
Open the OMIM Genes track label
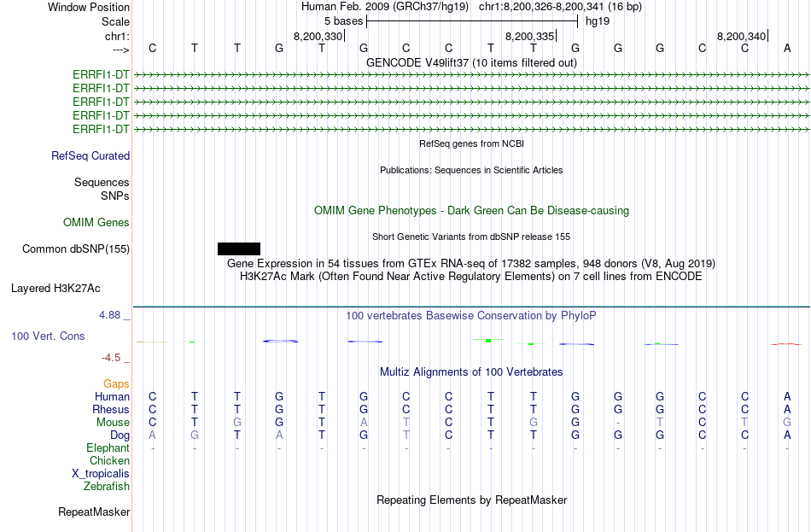[x=96, y=223]
